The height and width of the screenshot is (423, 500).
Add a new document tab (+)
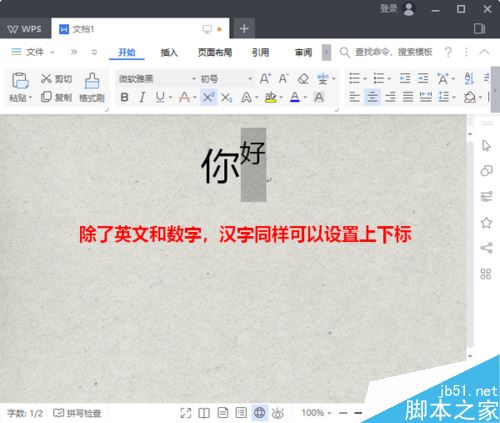[x=244, y=29]
